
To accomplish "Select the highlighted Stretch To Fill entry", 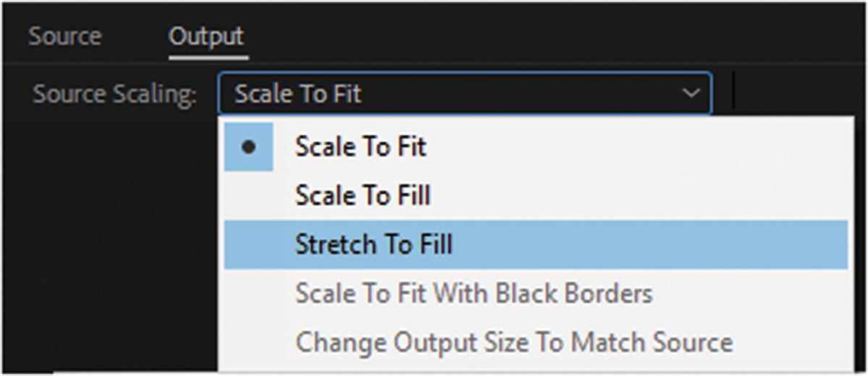I will coord(374,245).
